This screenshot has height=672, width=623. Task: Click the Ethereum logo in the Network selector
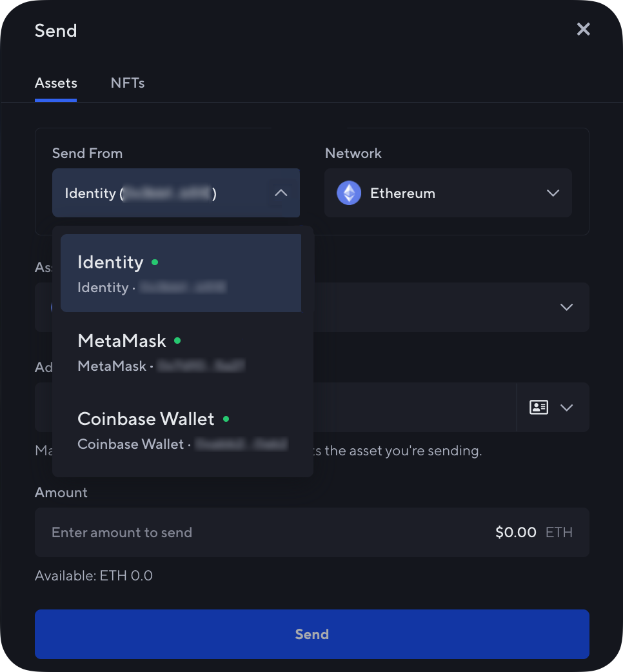(x=348, y=193)
